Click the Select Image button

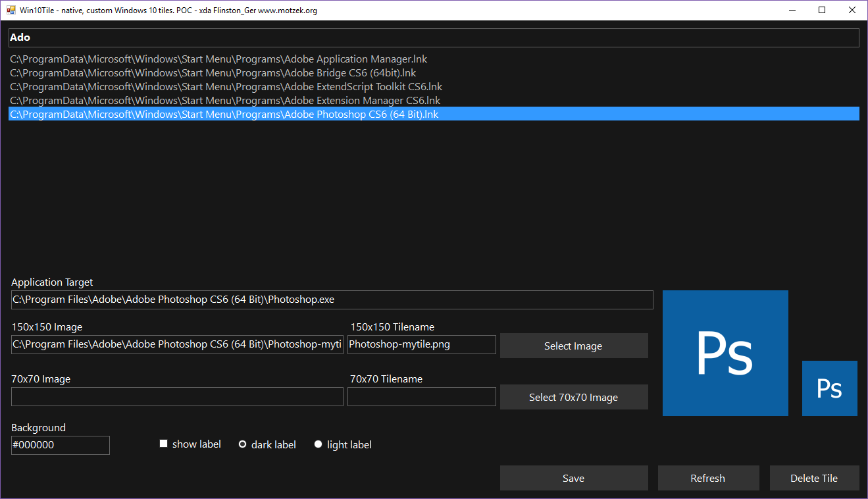point(573,345)
